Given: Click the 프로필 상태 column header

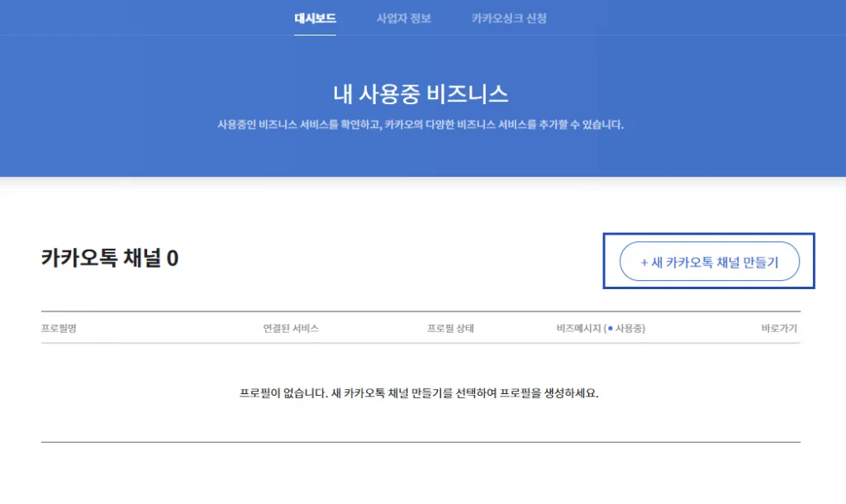Looking at the screenshot, I should tap(450, 328).
